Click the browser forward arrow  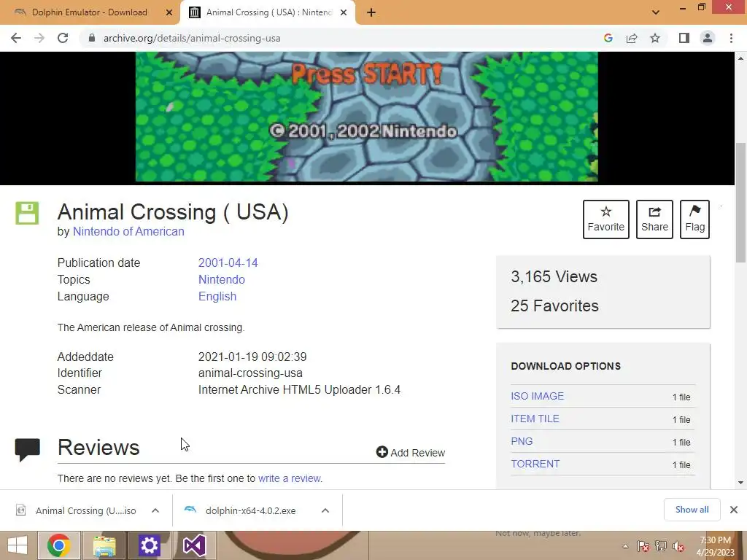tap(39, 38)
